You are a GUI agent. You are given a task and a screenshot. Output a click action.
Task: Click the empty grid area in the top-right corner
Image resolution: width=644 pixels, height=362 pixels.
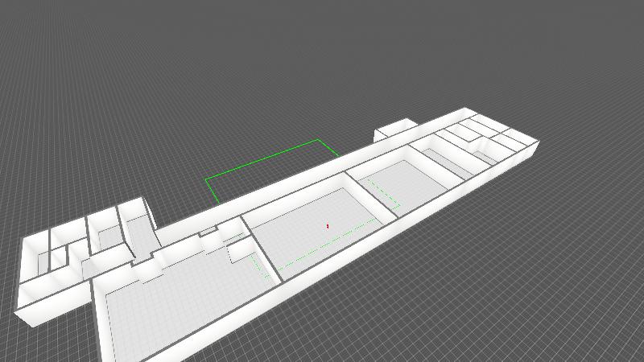pos(580,40)
